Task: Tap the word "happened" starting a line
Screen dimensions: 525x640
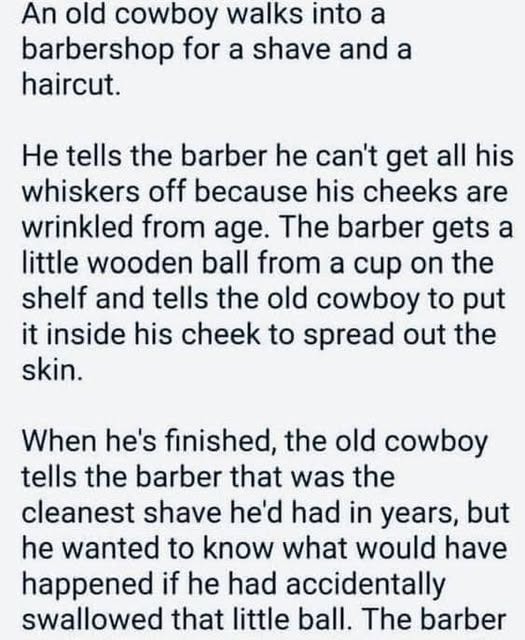Action: click(88, 585)
